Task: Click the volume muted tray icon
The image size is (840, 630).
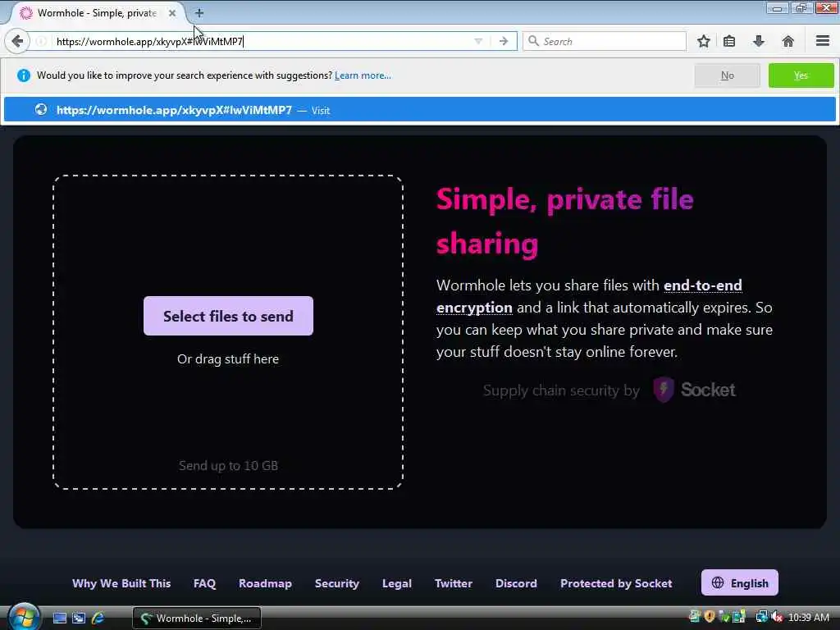Action: click(x=777, y=618)
